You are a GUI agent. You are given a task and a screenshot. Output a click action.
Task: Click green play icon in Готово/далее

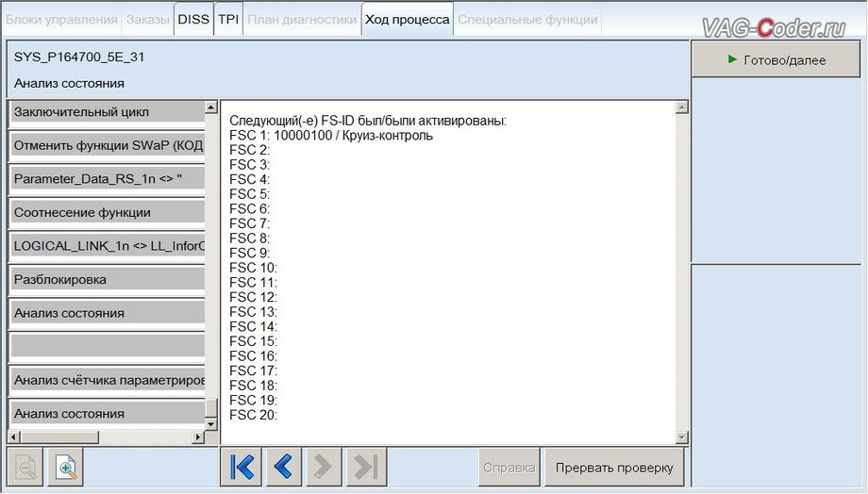point(732,59)
